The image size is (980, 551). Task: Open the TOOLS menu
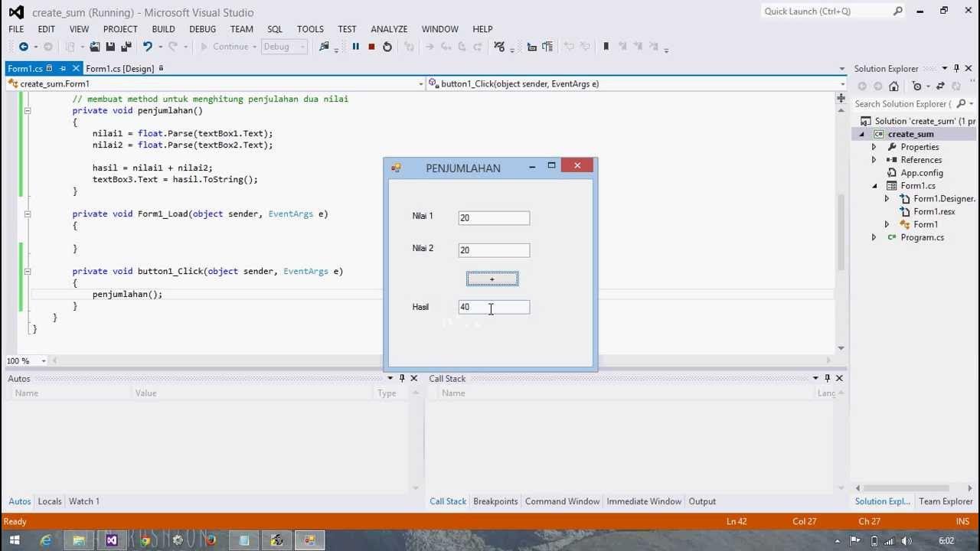310,29
